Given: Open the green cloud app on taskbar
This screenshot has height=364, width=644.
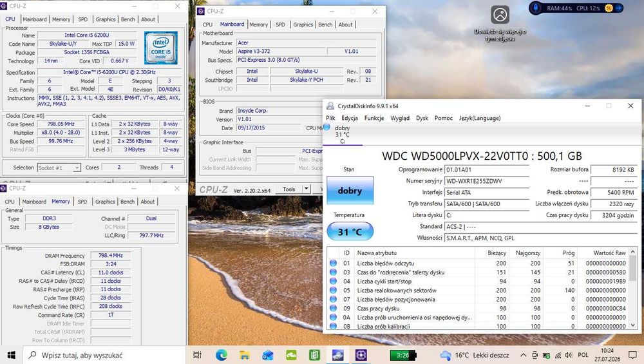Looking at the screenshot, I should (291, 355).
